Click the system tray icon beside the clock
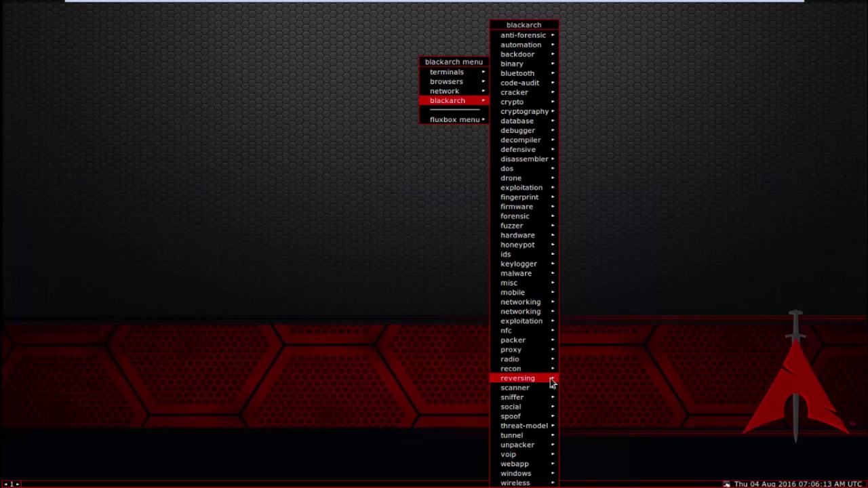This screenshot has width=868, height=488. click(726, 484)
